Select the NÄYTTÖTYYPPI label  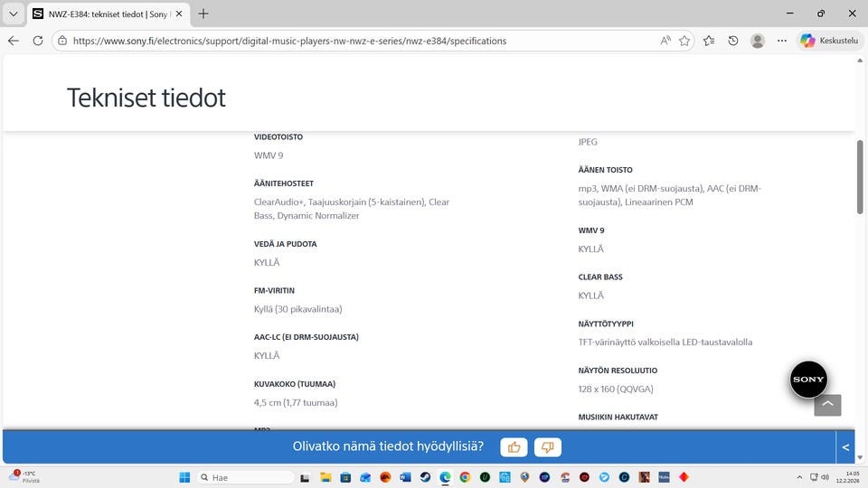point(606,324)
